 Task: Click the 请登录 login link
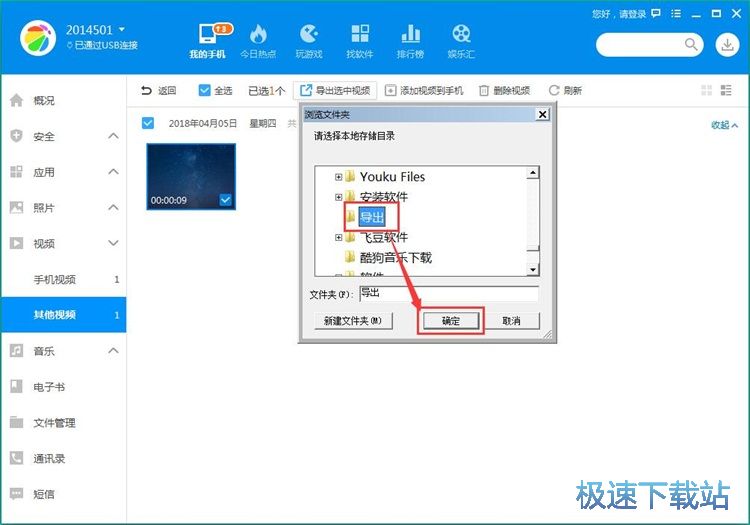tap(632, 14)
